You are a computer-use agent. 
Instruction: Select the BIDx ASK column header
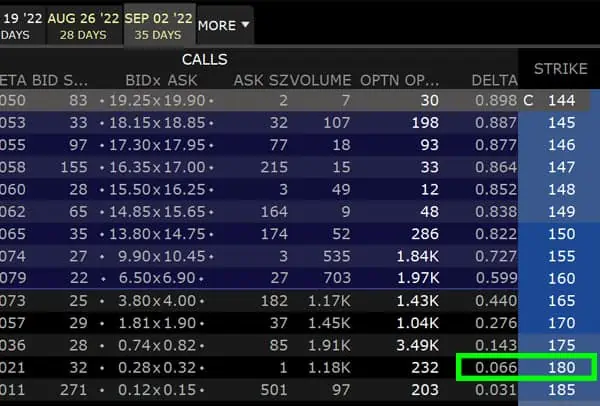tap(165, 80)
